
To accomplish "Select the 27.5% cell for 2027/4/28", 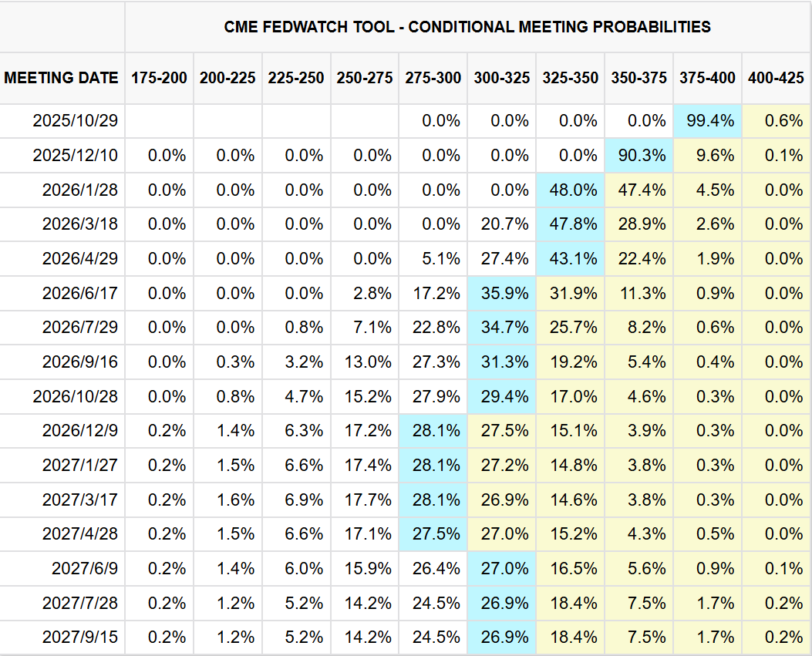I will [x=433, y=534].
